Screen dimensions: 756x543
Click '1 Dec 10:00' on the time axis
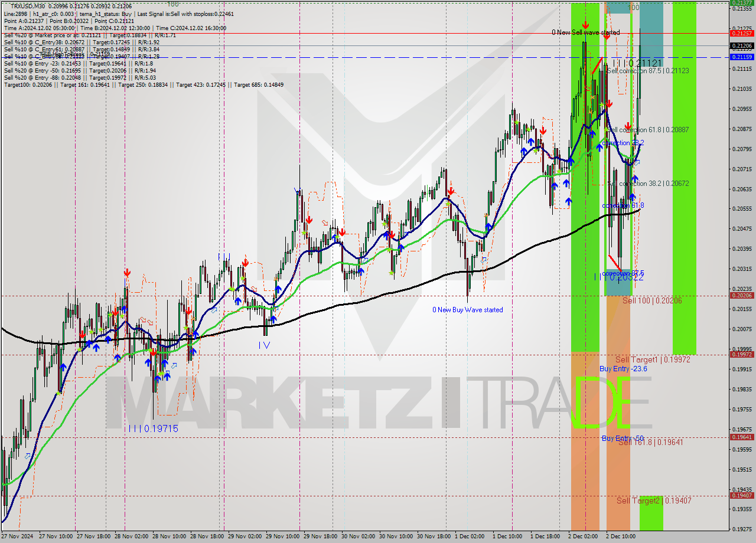[x=507, y=537]
